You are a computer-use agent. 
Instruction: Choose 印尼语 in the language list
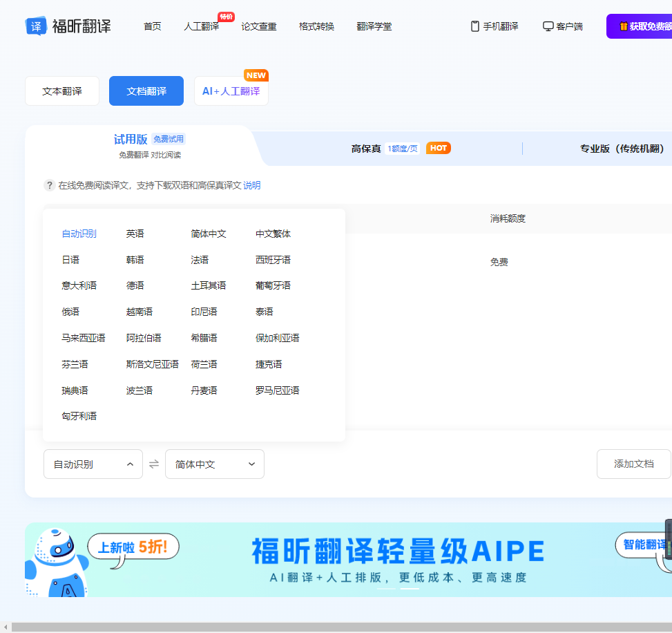pyautogui.click(x=204, y=312)
